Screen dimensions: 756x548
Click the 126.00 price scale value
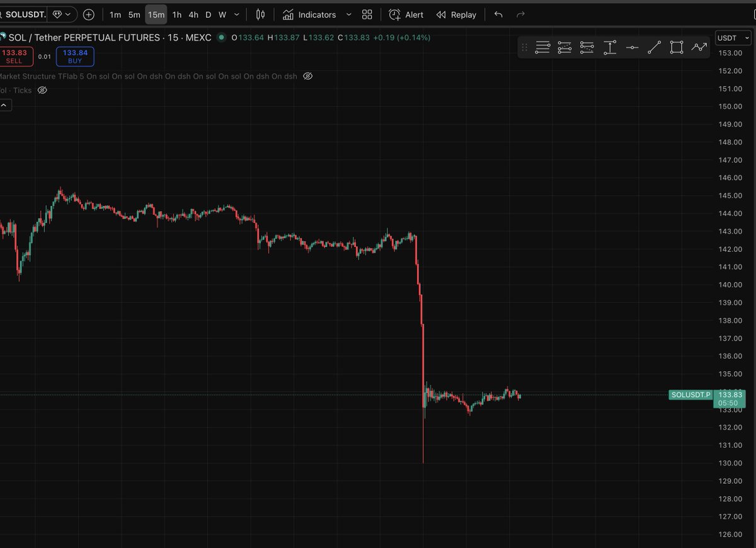coord(731,534)
